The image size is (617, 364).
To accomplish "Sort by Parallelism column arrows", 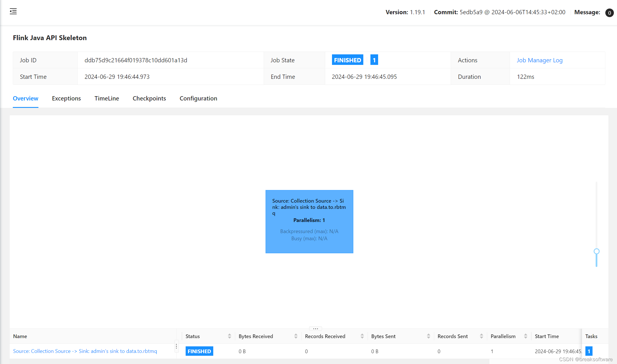I will coord(526,336).
